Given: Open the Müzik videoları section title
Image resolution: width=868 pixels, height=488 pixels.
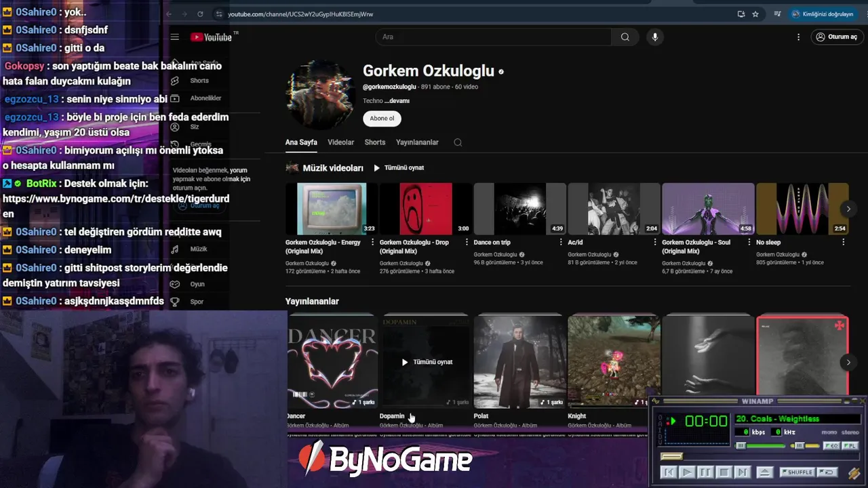Looking at the screenshot, I should [x=333, y=168].
